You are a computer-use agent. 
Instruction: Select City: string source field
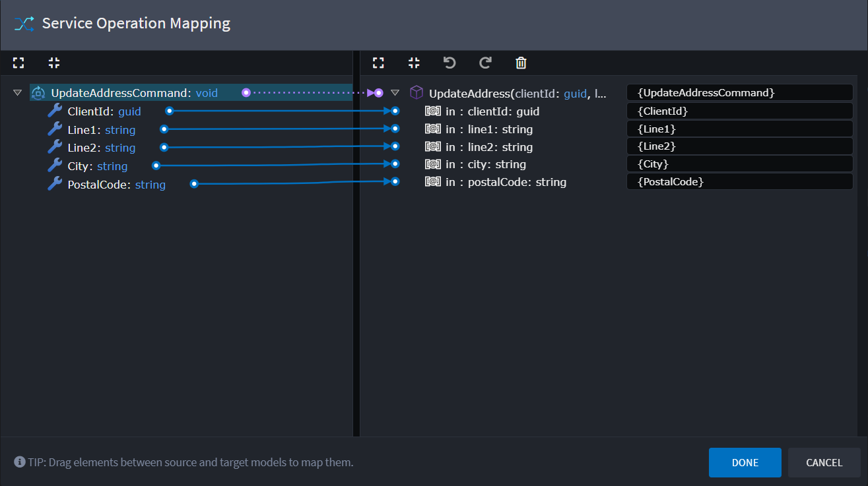tap(98, 166)
